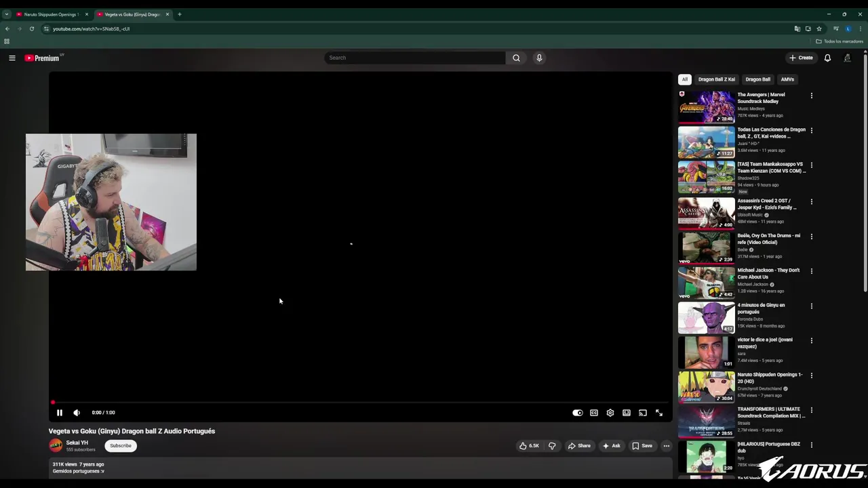Select the AMVs filter chip
The image size is (868, 488).
coord(787,79)
